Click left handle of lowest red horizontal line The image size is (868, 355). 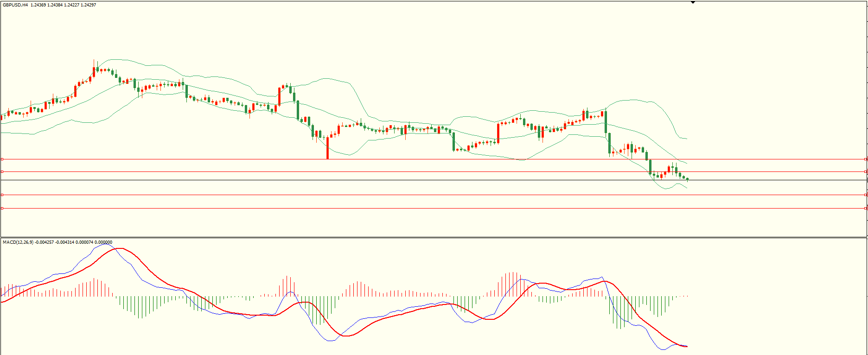tap(2, 208)
